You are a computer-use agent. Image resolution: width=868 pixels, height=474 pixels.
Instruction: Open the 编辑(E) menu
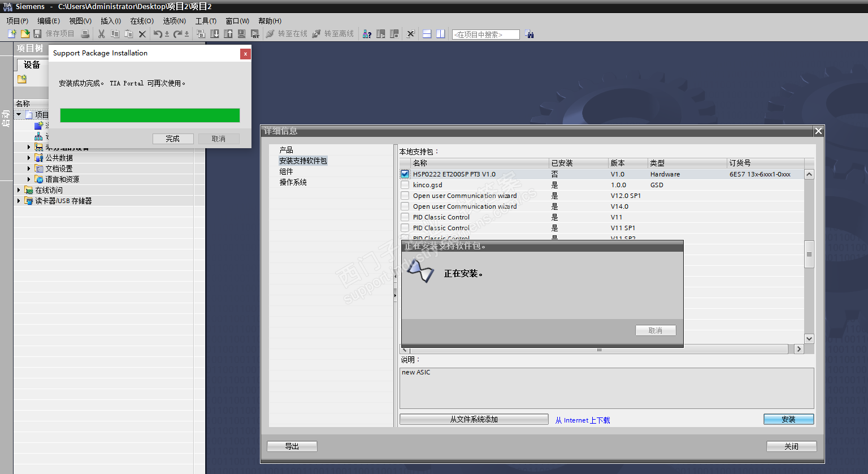49,21
